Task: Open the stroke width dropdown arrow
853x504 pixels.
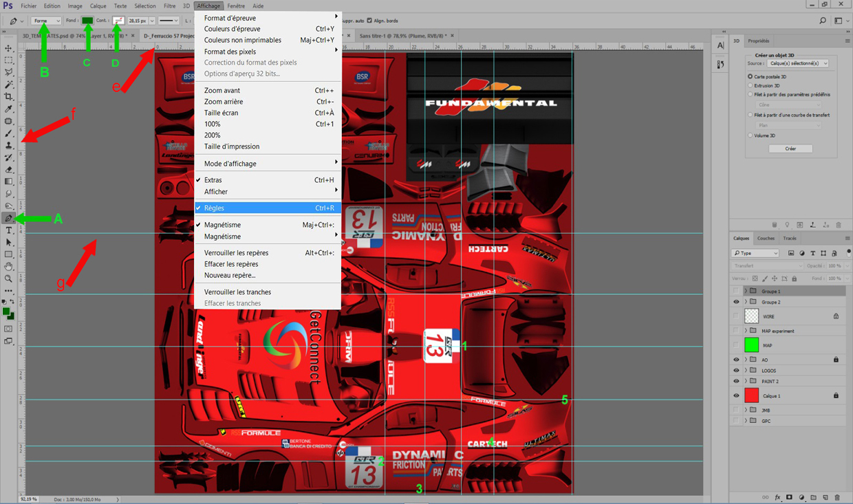Action: (x=153, y=21)
